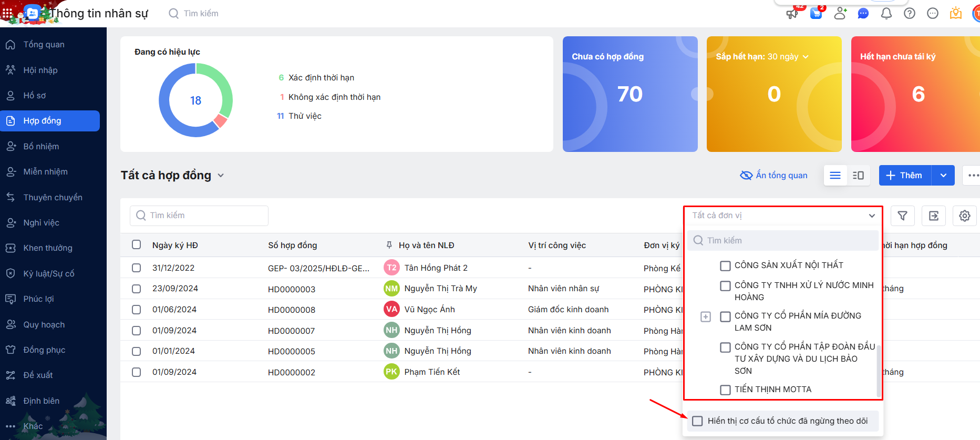Open Kỷ luật/Sự cố in sidebar
The image size is (980, 440).
click(50, 273)
